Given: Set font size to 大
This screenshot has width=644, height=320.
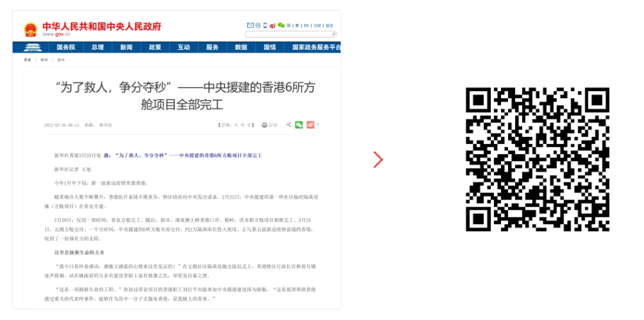Looking at the screenshot, I should point(236,125).
